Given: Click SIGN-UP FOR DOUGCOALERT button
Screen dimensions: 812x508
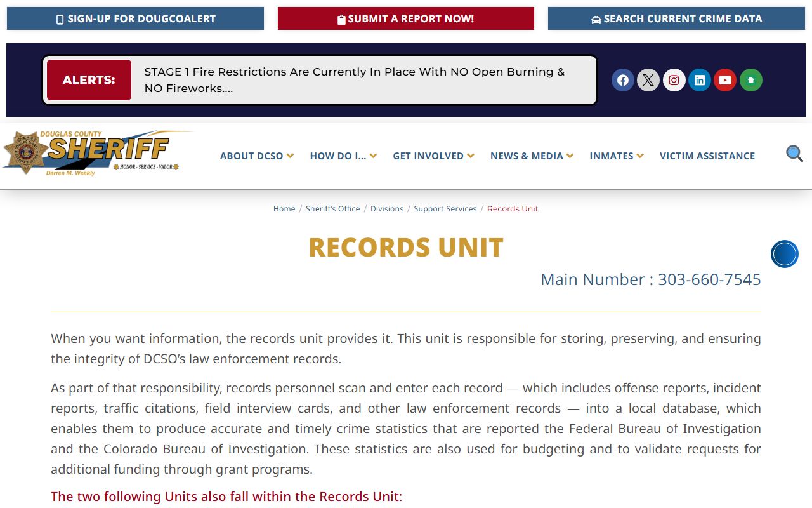Looking at the screenshot, I should (x=135, y=18).
